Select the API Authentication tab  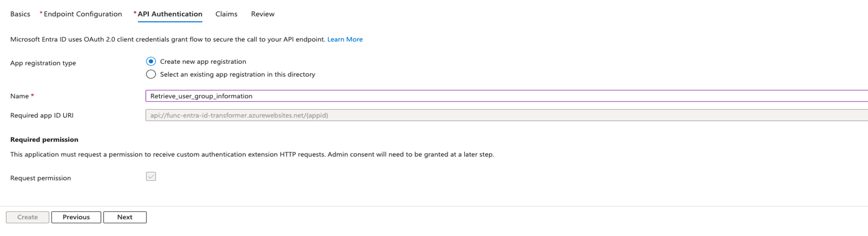pyautogui.click(x=170, y=14)
